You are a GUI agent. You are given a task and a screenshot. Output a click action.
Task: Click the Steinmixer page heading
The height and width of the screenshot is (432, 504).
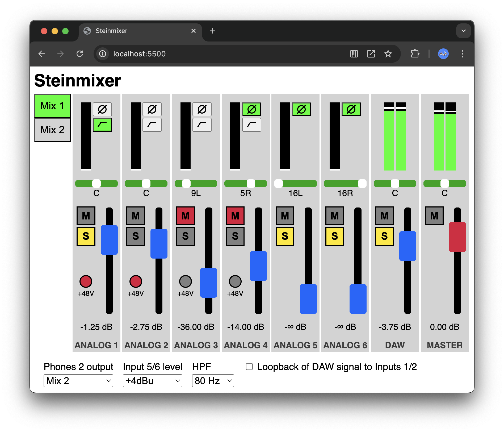pos(78,81)
